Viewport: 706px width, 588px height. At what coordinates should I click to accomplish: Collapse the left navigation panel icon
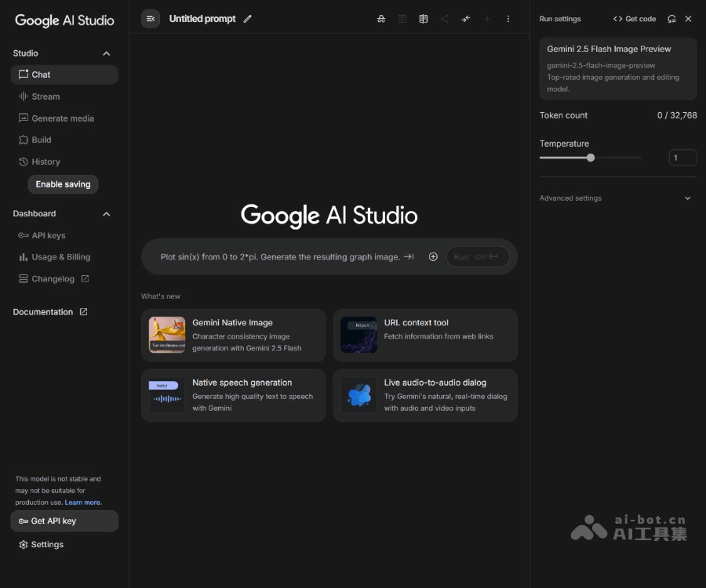pyautogui.click(x=151, y=19)
